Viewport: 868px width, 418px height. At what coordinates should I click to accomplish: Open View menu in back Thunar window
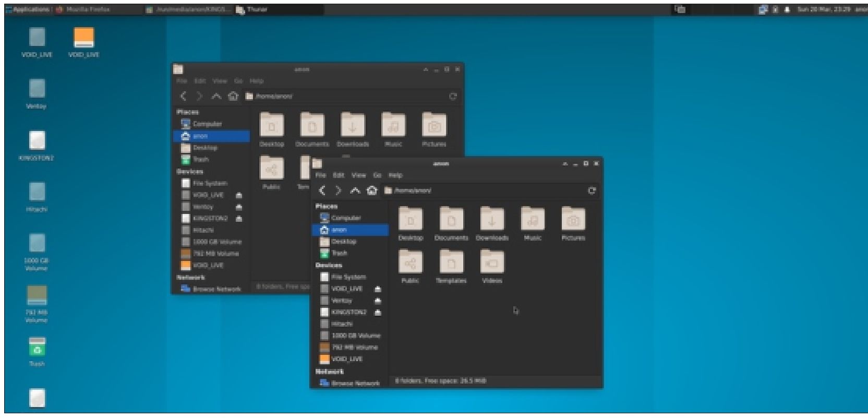click(x=220, y=81)
